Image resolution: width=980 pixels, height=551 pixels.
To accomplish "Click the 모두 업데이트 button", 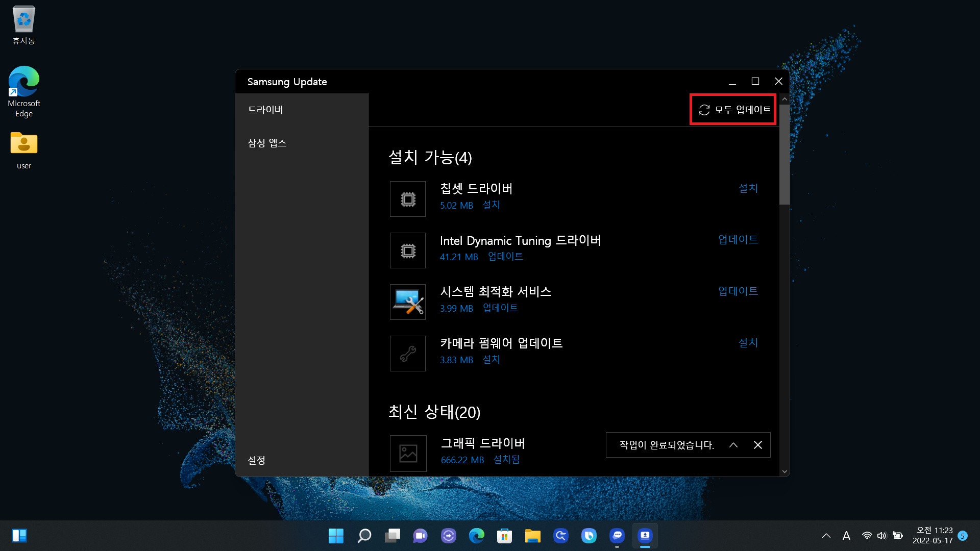I will click(734, 110).
